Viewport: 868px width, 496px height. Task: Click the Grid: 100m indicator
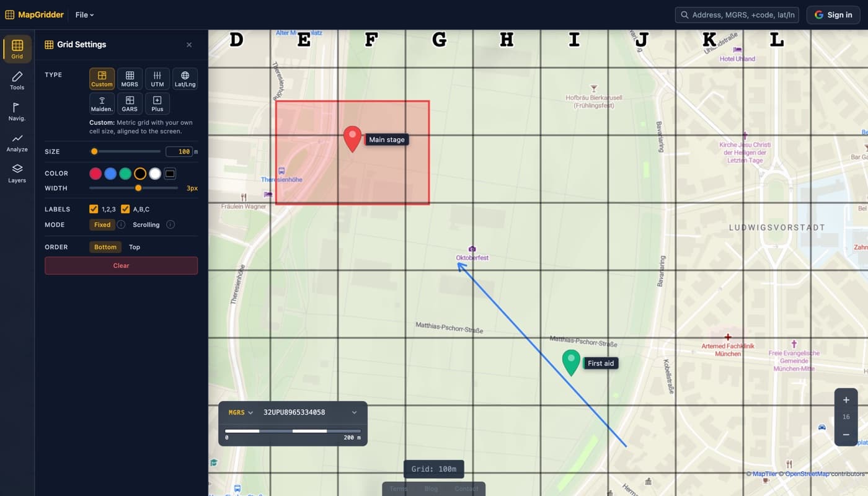click(434, 469)
